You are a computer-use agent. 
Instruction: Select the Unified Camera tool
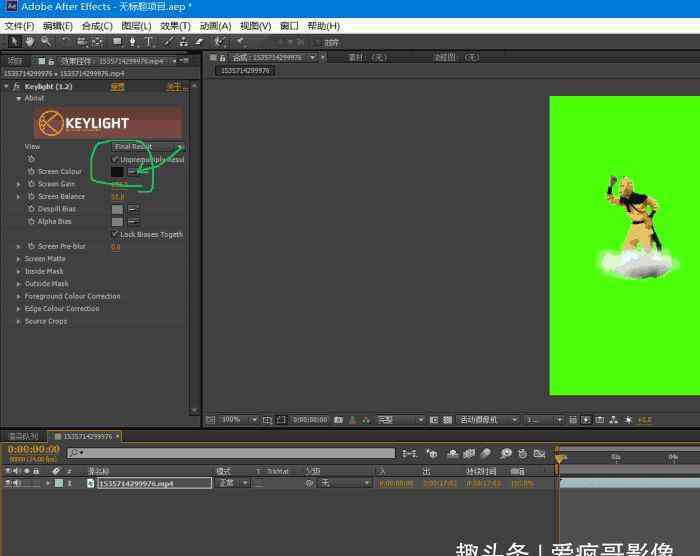coord(81,42)
